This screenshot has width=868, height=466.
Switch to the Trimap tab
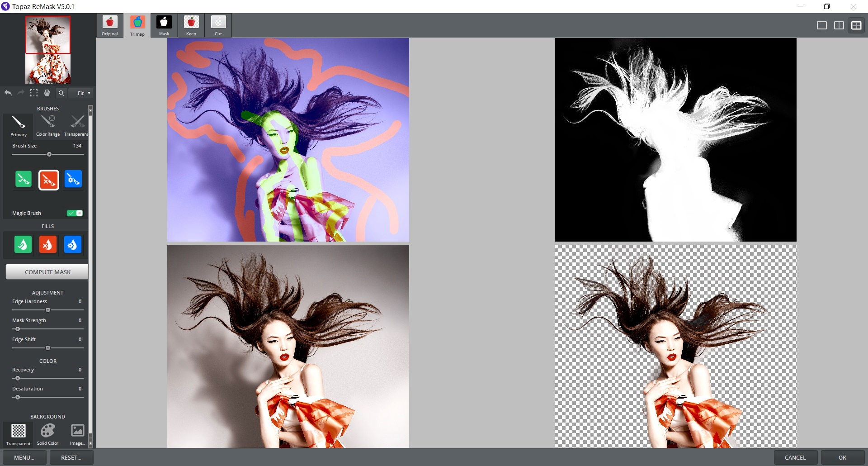(137, 25)
